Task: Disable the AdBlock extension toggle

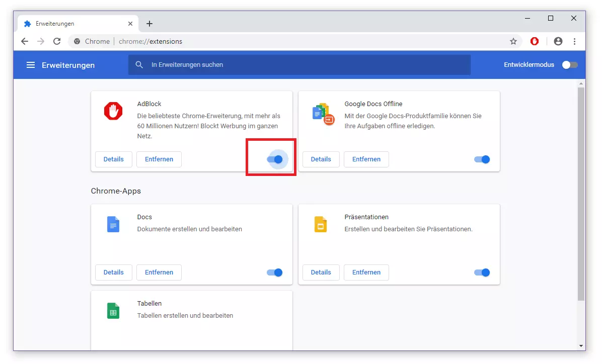Action: [275, 159]
